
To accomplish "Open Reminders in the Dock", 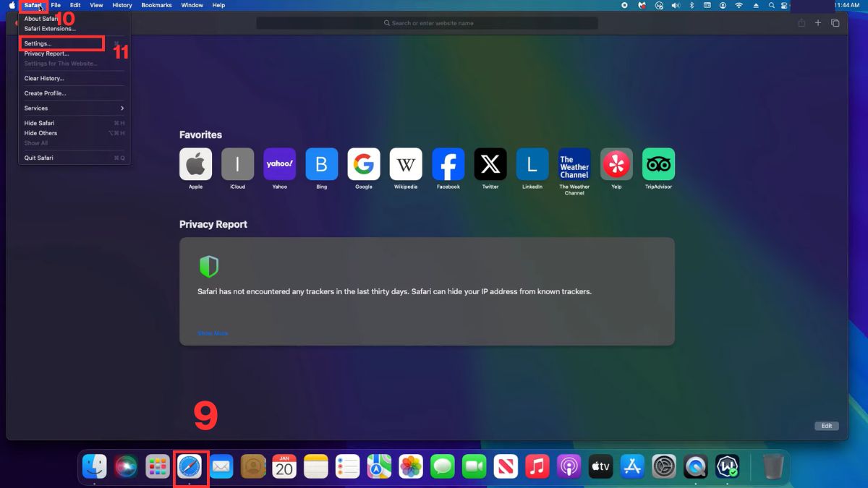I will pyautogui.click(x=348, y=467).
